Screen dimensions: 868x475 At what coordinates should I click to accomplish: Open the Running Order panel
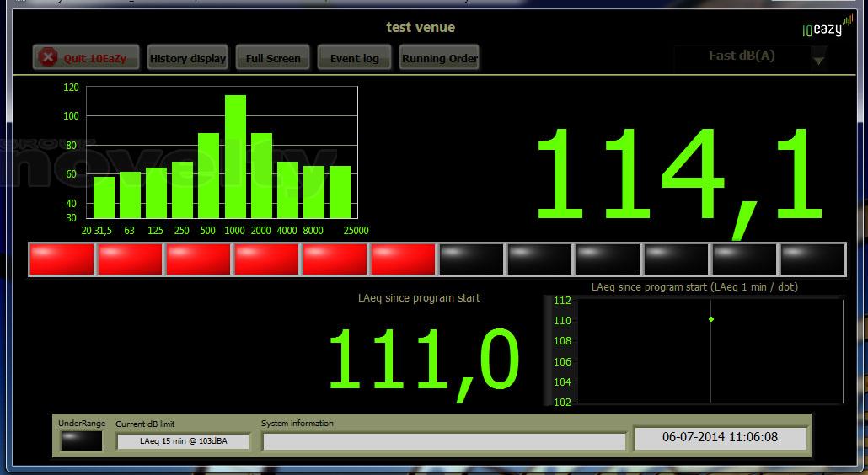(x=439, y=58)
